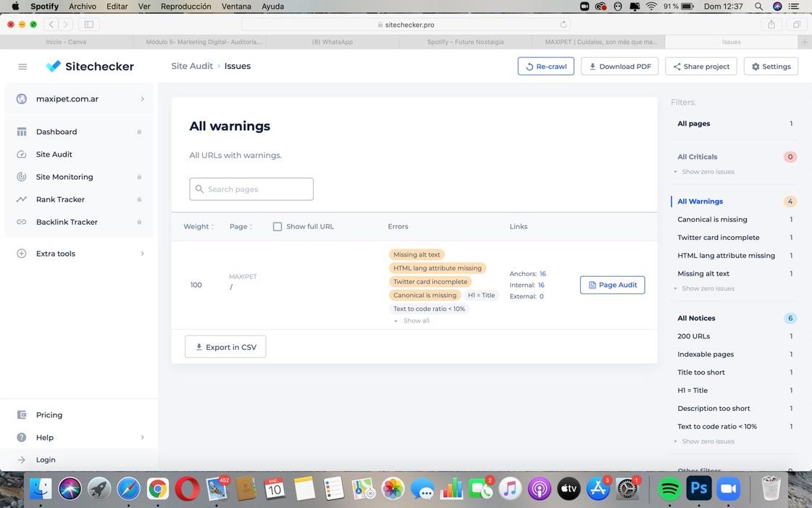Open Anchors count 16 link

point(543,273)
